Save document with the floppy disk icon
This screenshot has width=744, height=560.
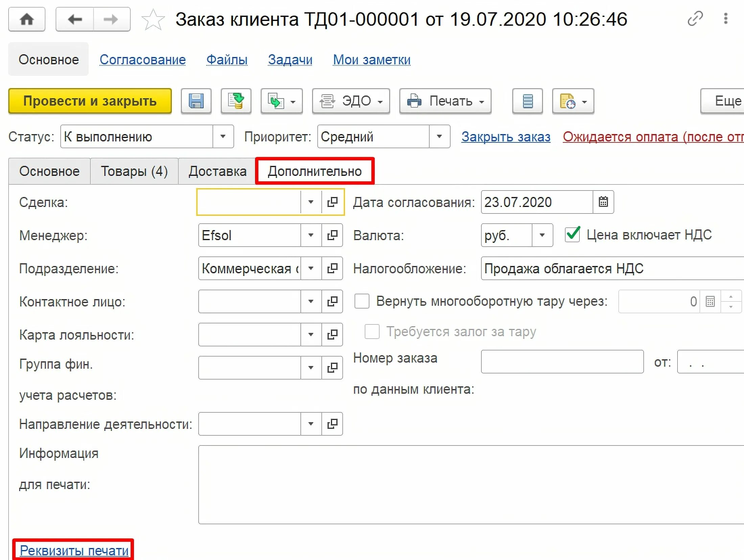pos(196,101)
